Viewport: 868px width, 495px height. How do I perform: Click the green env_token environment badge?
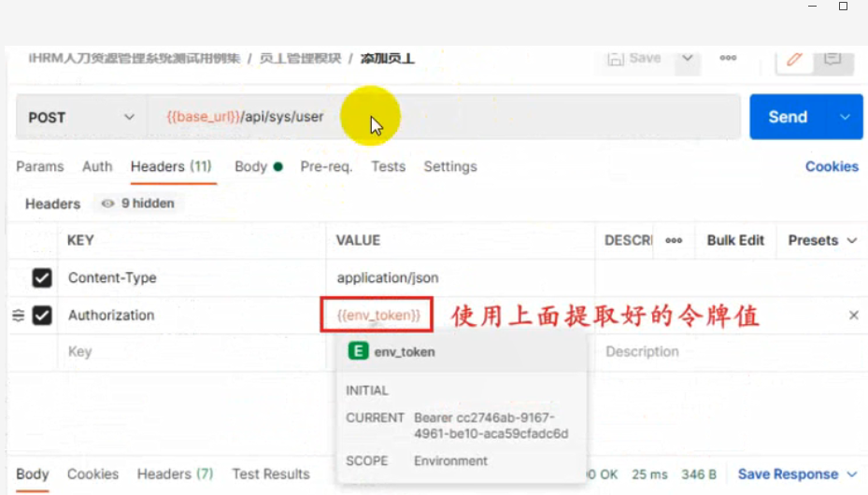[358, 351]
